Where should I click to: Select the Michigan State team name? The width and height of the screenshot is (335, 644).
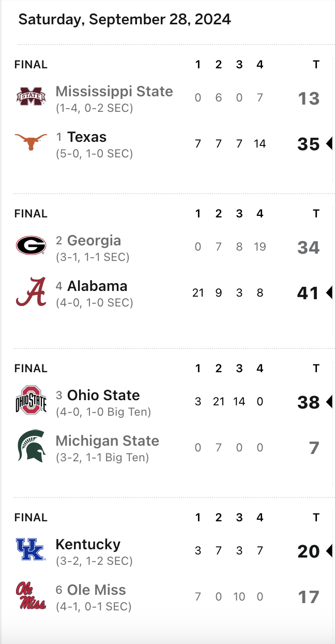[x=108, y=441]
